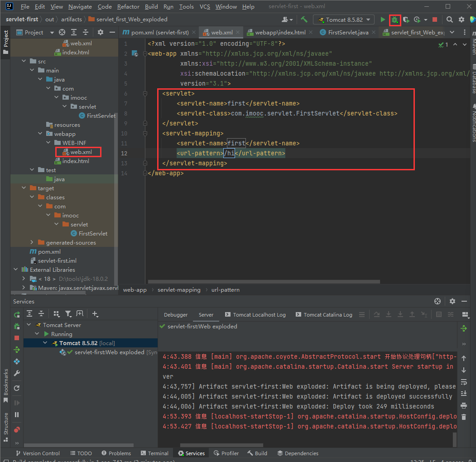Click the Debug bug icon in the top toolbar
This screenshot has height=462, width=476.
395,19
